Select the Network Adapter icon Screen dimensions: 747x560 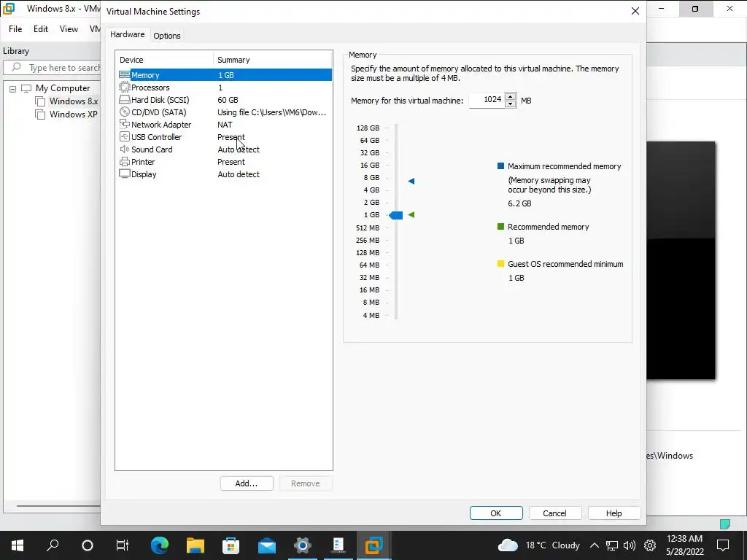(x=124, y=124)
